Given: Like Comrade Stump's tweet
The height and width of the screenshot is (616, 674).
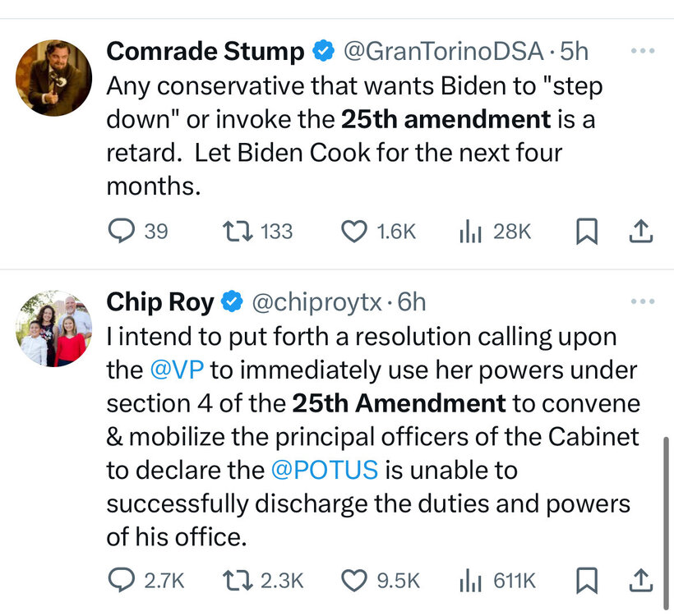Looking at the screenshot, I should coord(354,232).
